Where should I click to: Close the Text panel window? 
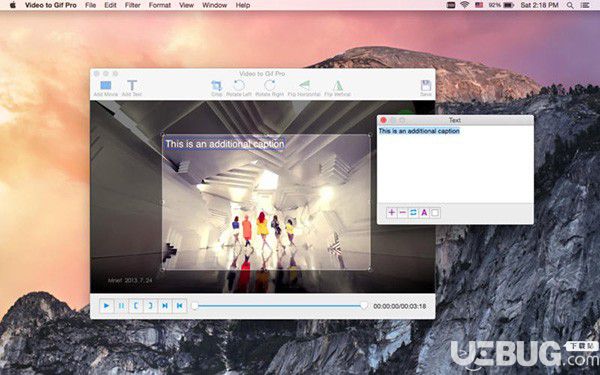pos(383,120)
